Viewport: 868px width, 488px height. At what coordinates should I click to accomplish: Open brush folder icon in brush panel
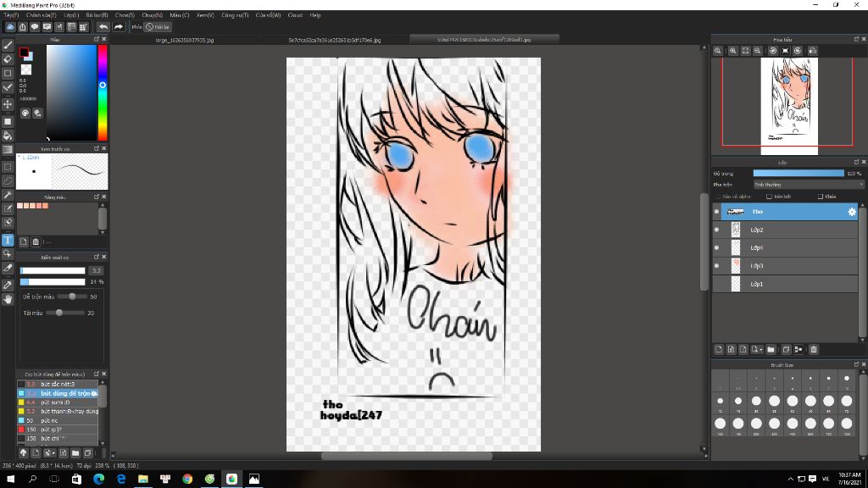[75, 452]
